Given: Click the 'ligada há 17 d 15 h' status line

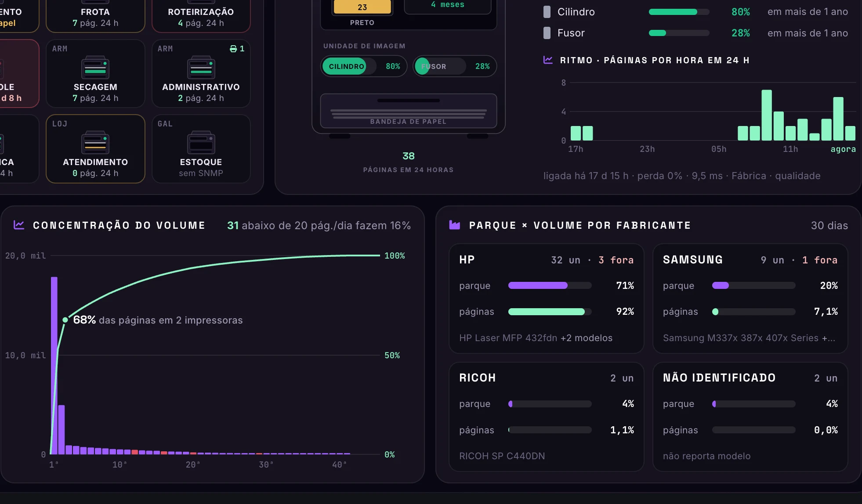Looking at the screenshot, I should coord(682,176).
